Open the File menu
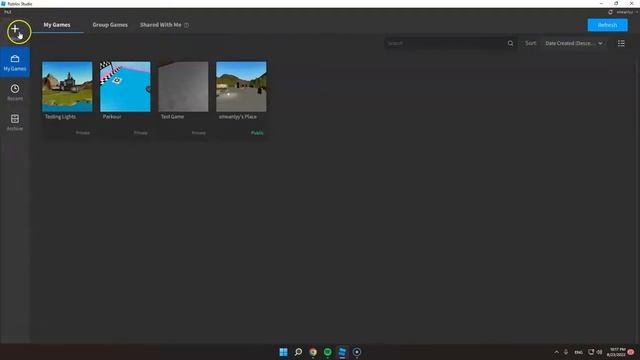 coord(8,12)
